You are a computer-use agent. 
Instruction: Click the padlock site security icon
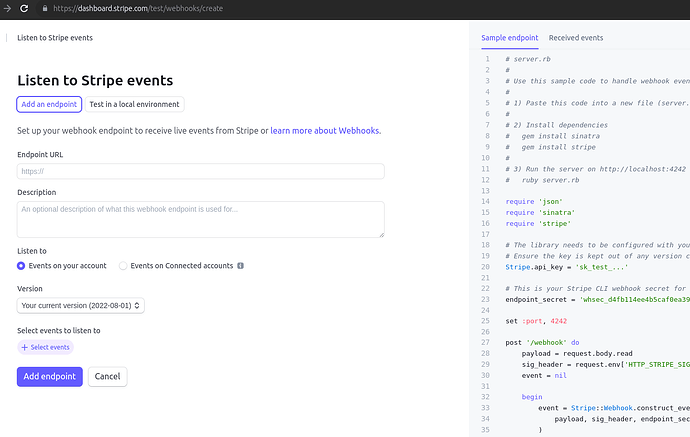pyautogui.click(x=45, y=8)
